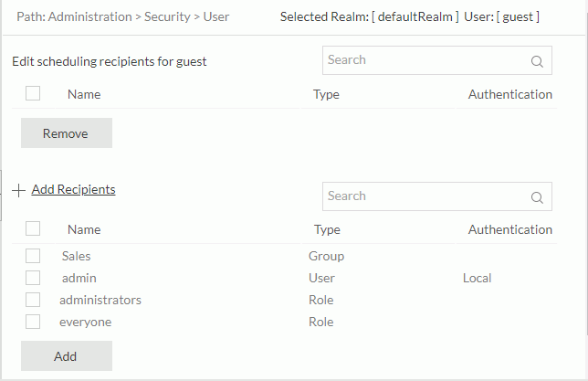Sort available recipients by Type column
Screen dimensions: 588x381
click(327, 229)
